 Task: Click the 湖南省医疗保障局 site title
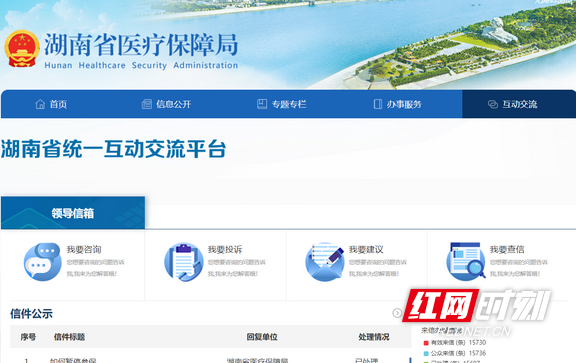141,46
